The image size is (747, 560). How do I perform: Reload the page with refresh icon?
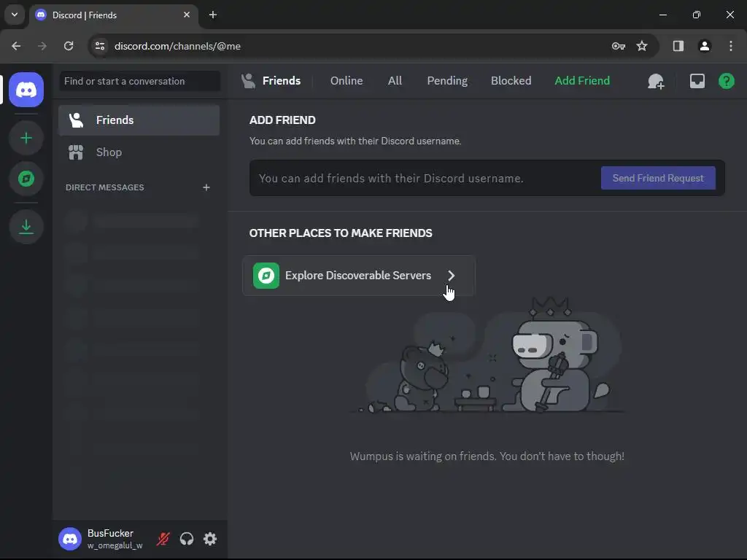coord(69,46)
